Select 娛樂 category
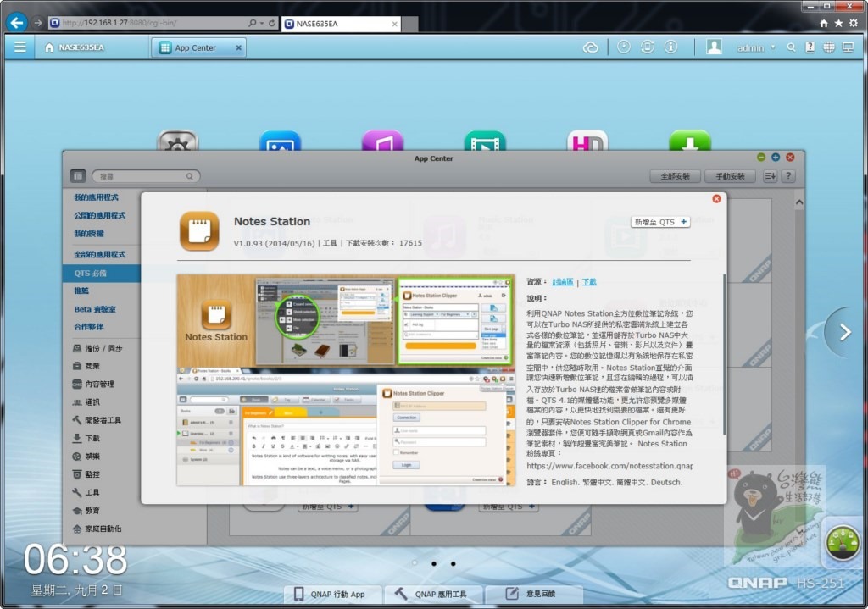The width and height of the screenshot is (868, 609). coord(86,457)
